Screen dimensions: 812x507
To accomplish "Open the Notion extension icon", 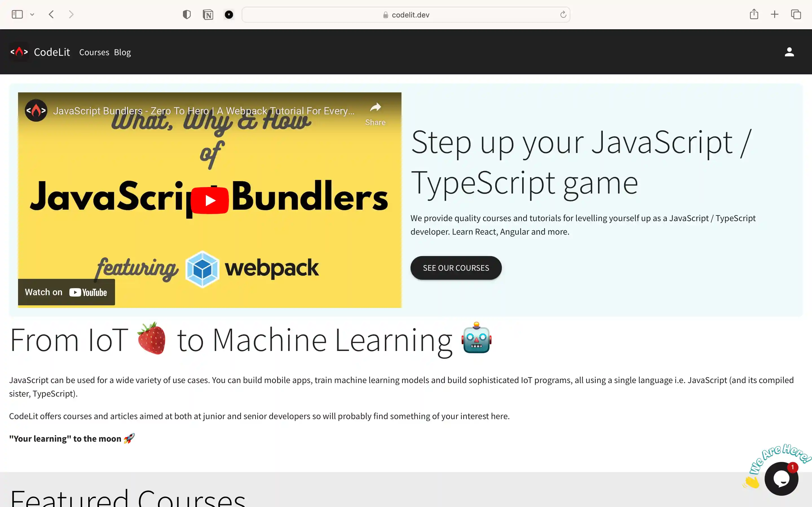I will 208,14.
